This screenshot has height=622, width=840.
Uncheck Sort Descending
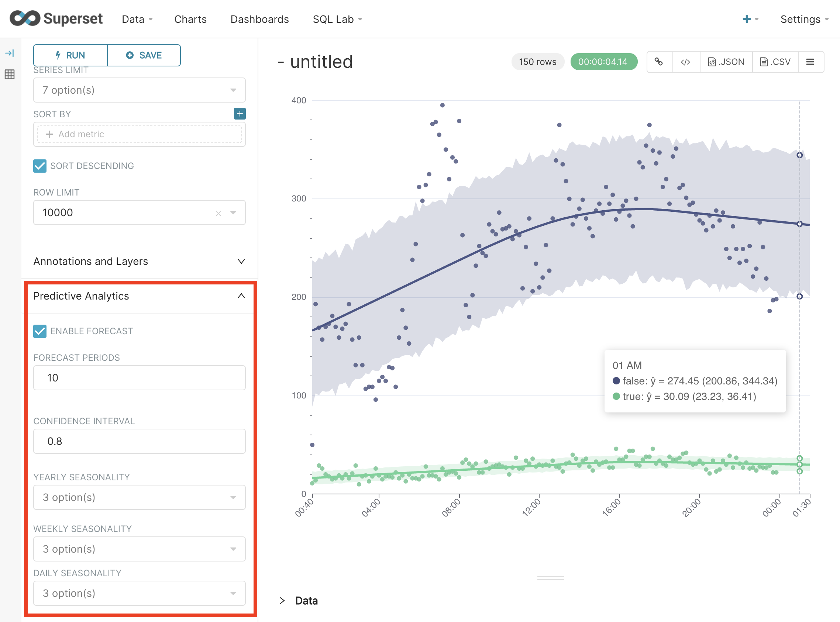tap(39, 166)
